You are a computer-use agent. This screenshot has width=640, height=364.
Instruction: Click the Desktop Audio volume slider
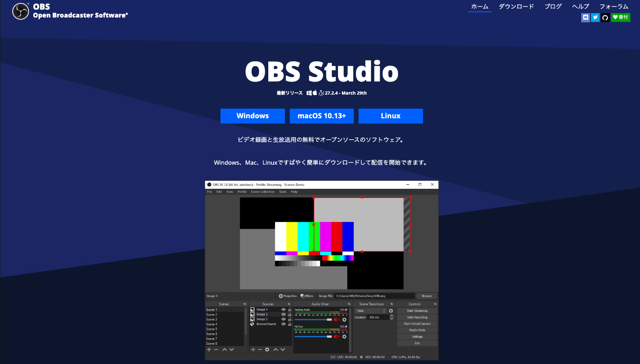313,320
